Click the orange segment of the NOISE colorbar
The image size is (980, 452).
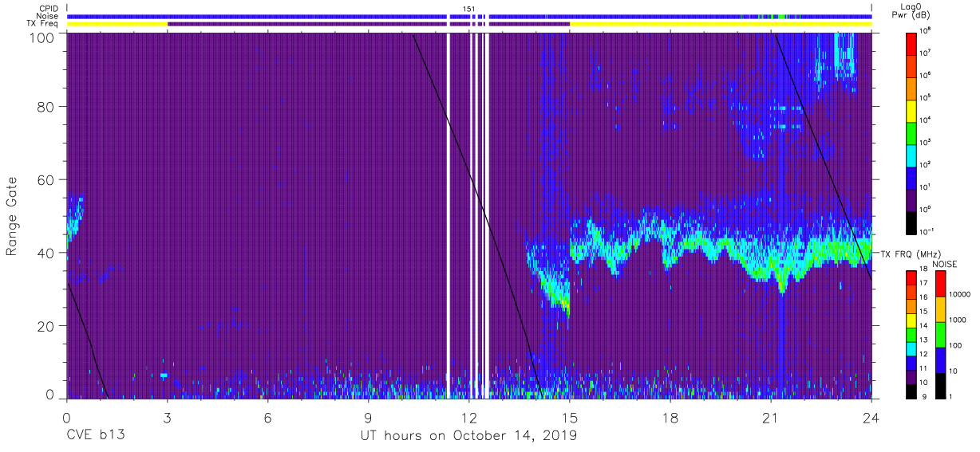939,309
